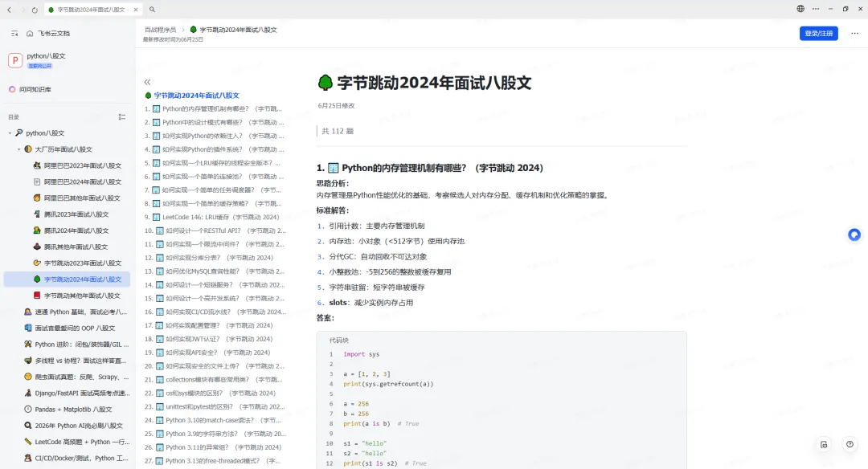Screen dimensions: 868x469
Task: Click the 共 112 题 quote text
Action: [337, 131]
